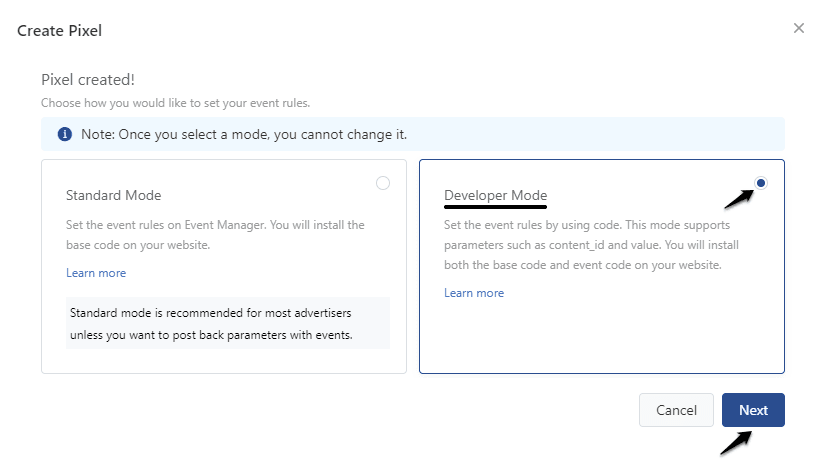Close the Create Pixel dialog
Viewport: 827px width, 462px height.
click(799, 28)
